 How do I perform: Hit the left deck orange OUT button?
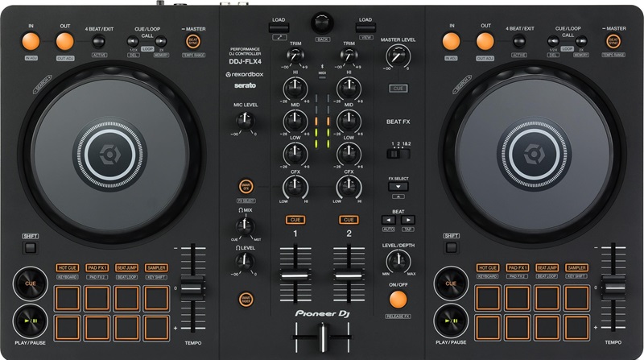[65, 42]
